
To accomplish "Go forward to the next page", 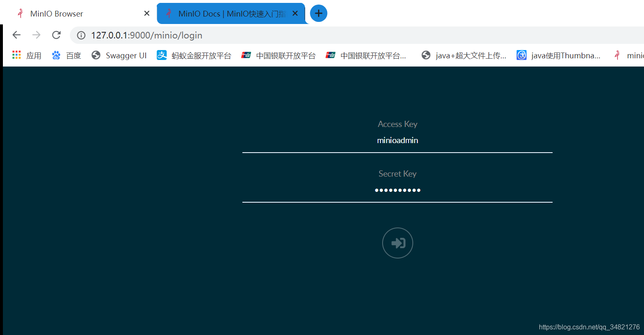I will tap(36, 35).
